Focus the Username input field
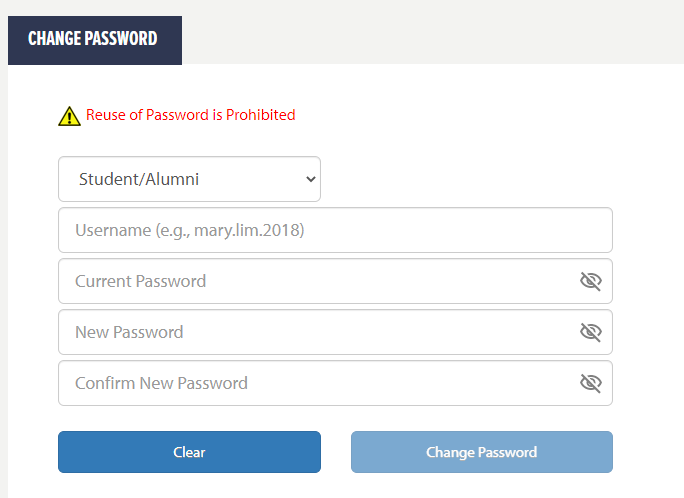 [335, 230]
